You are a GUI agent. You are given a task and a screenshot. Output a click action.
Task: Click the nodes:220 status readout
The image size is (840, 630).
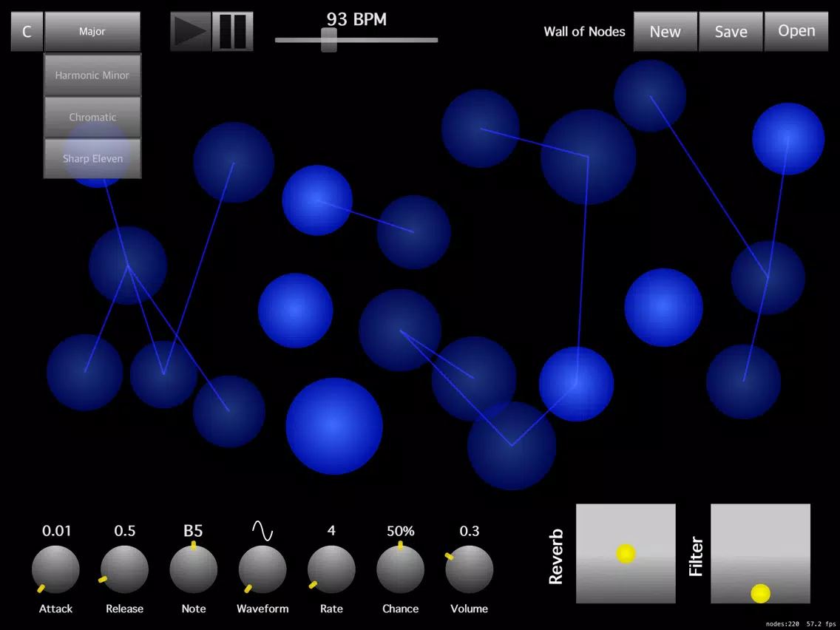click(x=782, y=624)
